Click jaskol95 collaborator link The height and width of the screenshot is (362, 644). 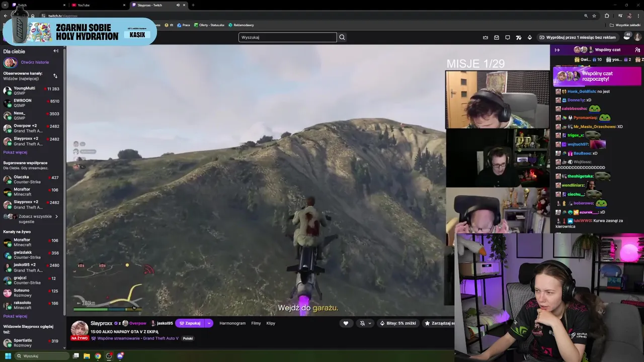click(165, 323)
